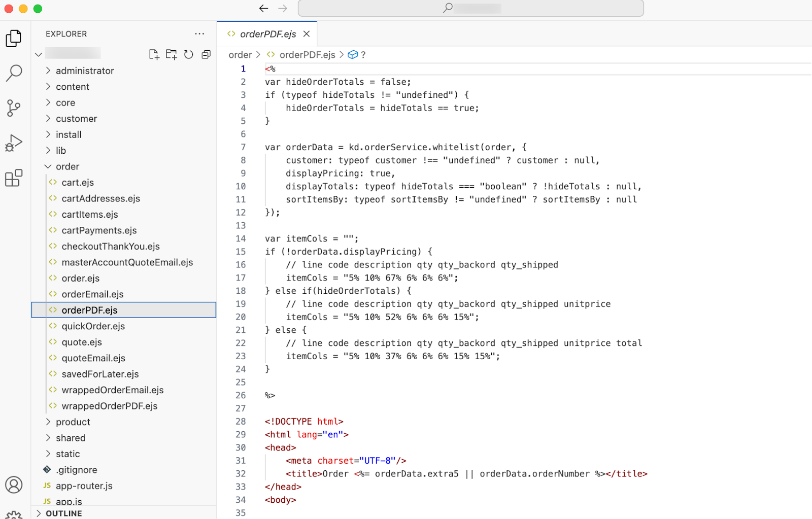Screen dimensions: 812x519
Task: Click 'hideOrderTotals = false' code on line 2
Action: [348, 82]
